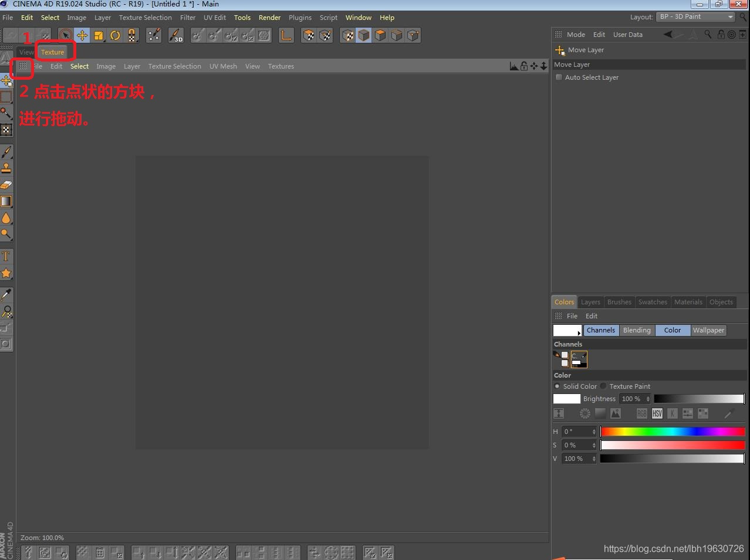This screenshot has height=560, width=750.
Task: Select the color channel thumbnail
Action: [579, 359]
